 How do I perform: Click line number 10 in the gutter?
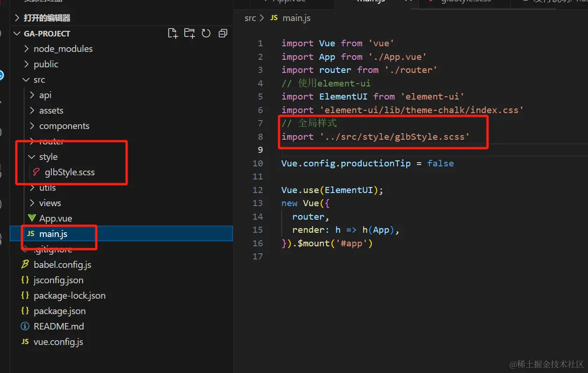(258, 164)
